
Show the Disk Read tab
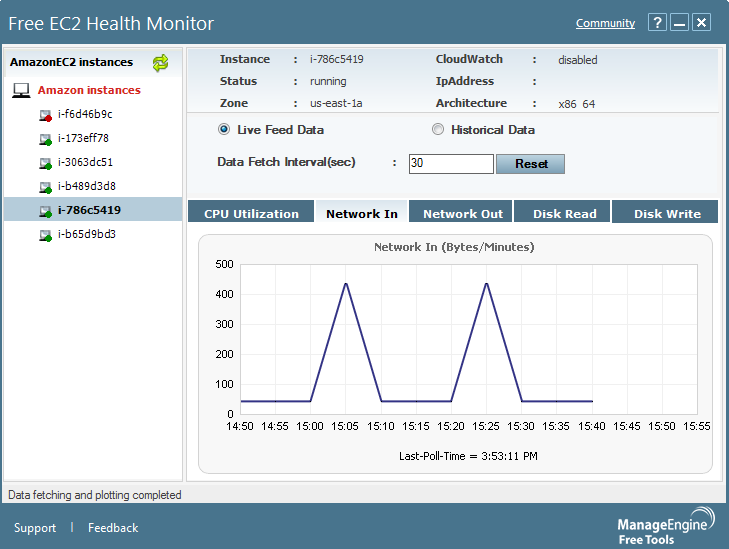click(x=562, y=212)
